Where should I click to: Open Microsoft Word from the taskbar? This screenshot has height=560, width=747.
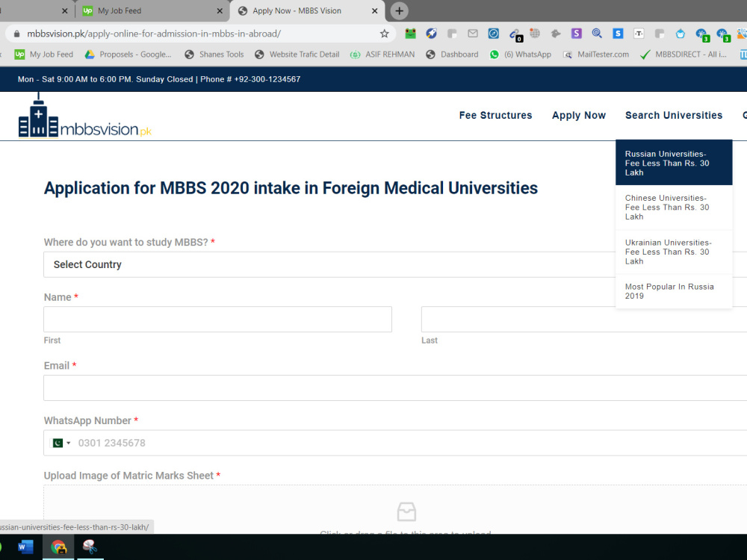click(25, 547)
